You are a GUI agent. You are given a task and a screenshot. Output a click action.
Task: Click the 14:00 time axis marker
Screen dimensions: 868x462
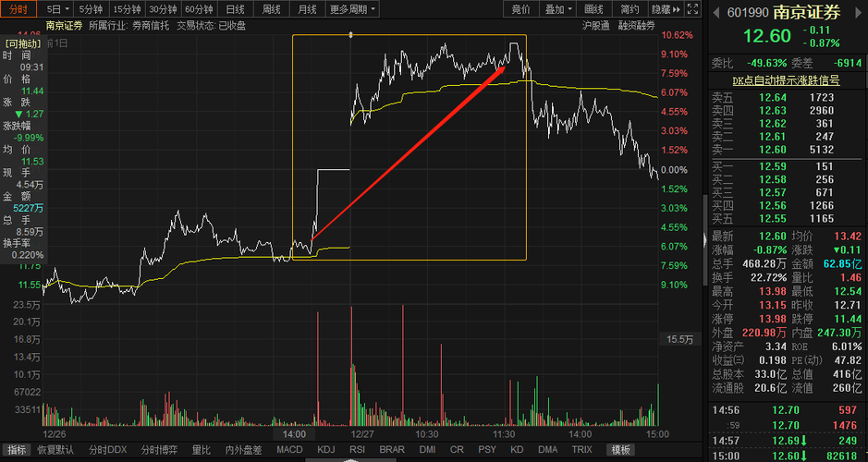(294, 434)
